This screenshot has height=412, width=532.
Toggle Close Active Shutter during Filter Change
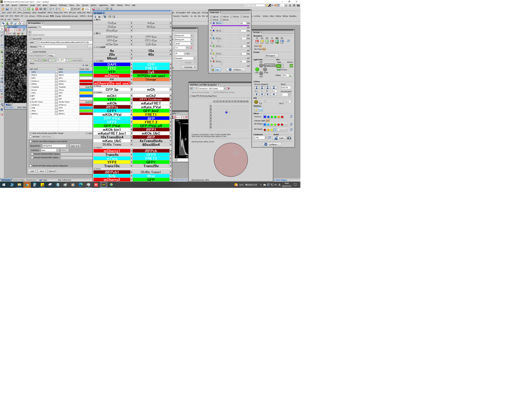coord(31,133)
